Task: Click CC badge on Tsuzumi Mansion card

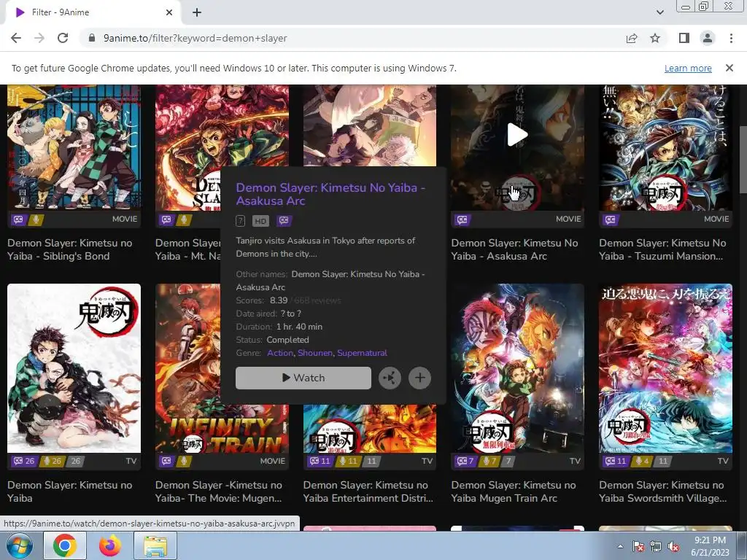Action: (x=611, y=219)
